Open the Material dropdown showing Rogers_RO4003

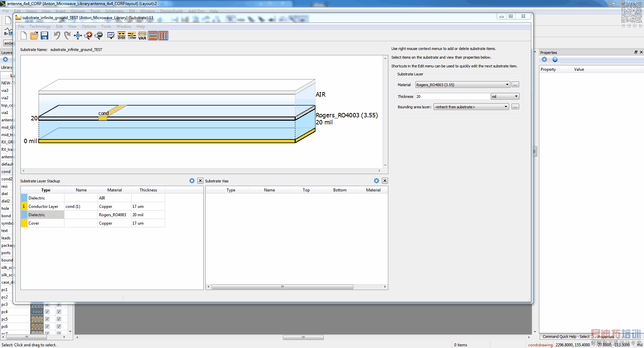[463, 85]
